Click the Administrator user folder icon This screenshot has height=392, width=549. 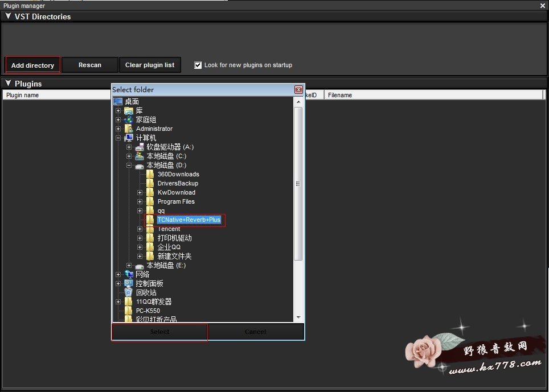pos(129,129)
